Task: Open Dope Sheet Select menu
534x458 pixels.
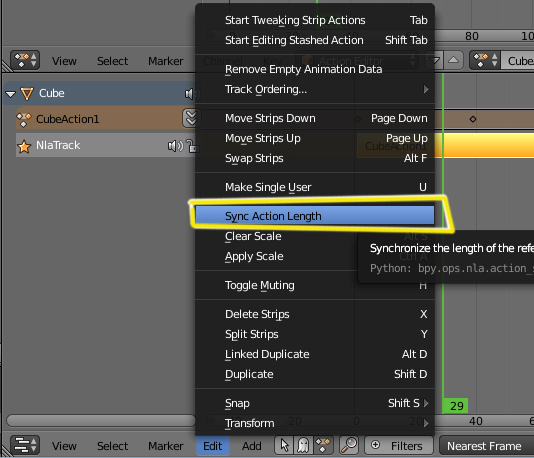Action: [x=112, y=61]
